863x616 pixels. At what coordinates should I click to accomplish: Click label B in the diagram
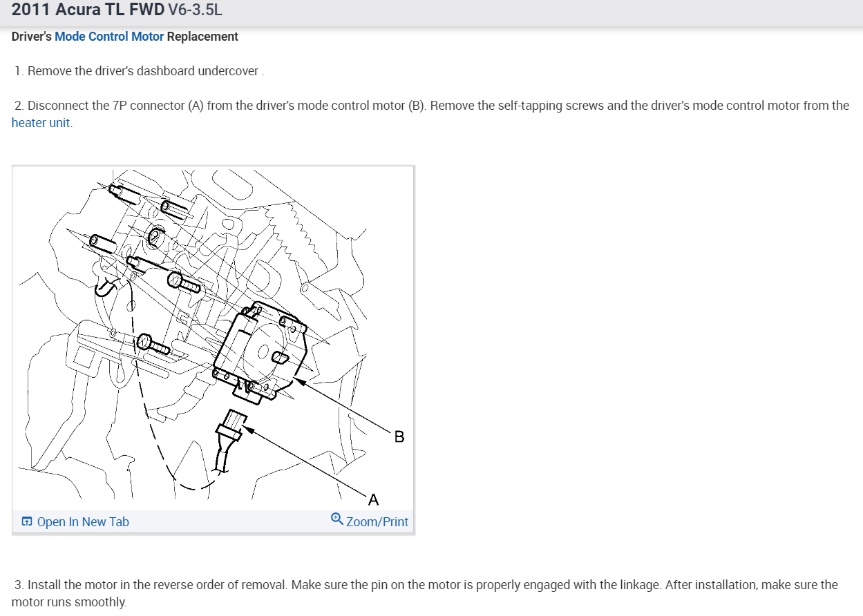click(399, 437)
